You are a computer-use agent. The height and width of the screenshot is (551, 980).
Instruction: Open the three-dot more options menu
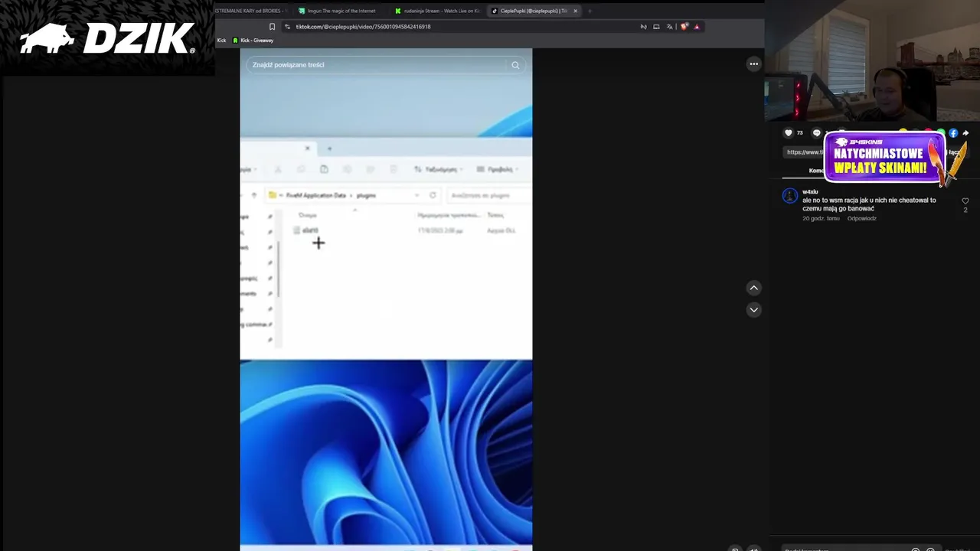753,64
